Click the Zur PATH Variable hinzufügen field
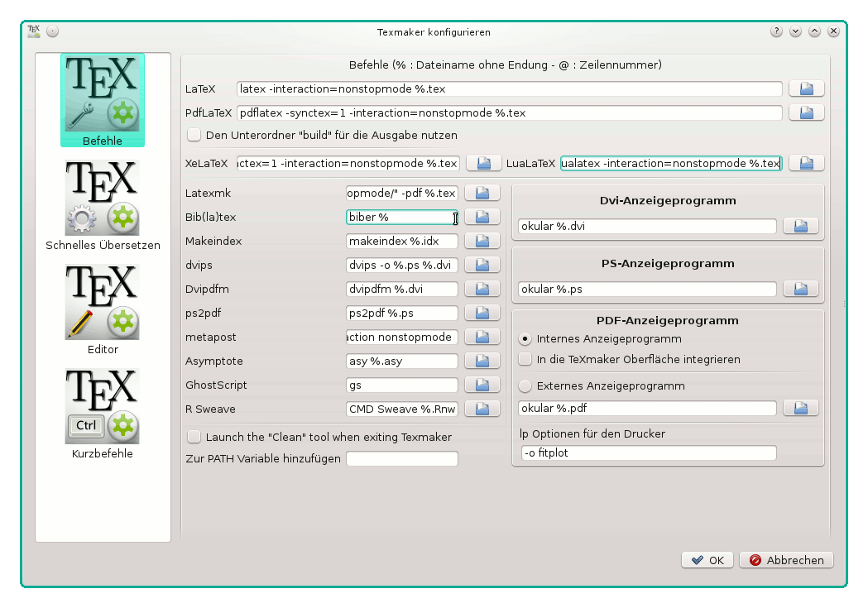Image resolution: width=868 pixels, height=608 pixels. [x=401, y=459]
